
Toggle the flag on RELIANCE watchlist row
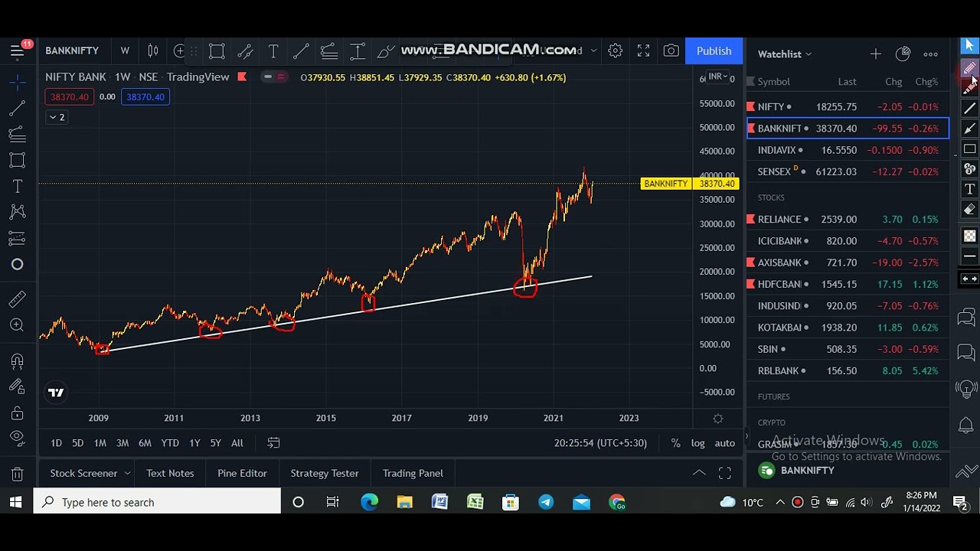coord(751,219)
